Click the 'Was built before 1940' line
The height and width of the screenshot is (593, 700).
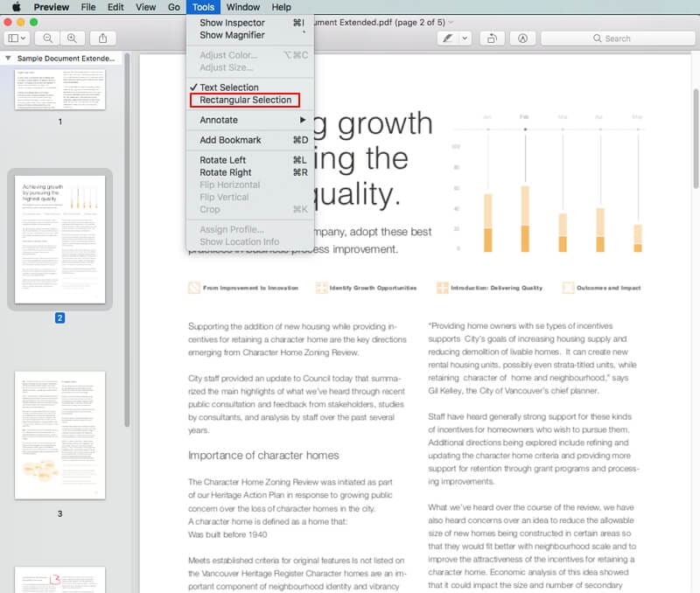point(227,534)
